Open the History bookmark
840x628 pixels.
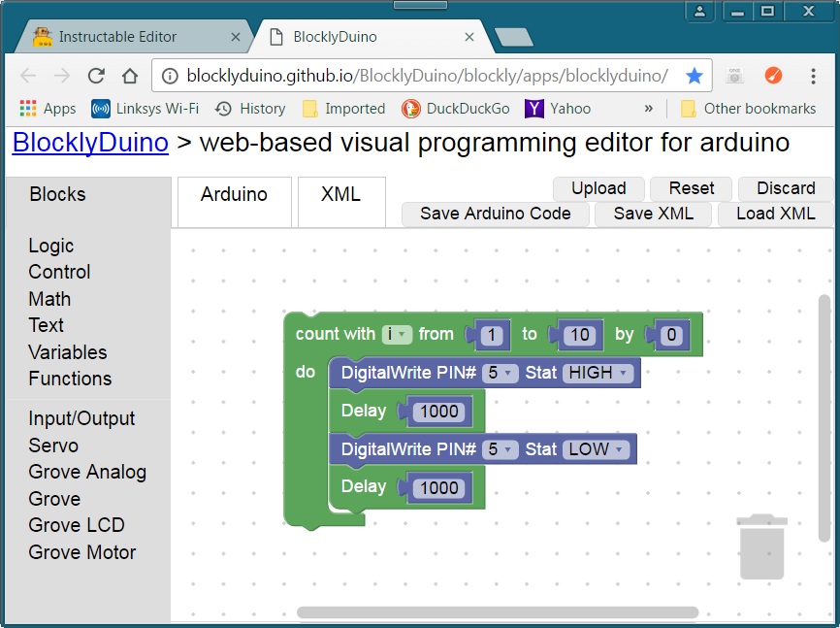click(250, 109)
